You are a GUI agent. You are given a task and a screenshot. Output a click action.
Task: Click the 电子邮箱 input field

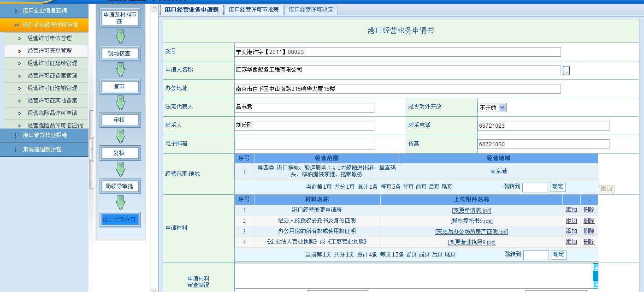coord(304,144)
